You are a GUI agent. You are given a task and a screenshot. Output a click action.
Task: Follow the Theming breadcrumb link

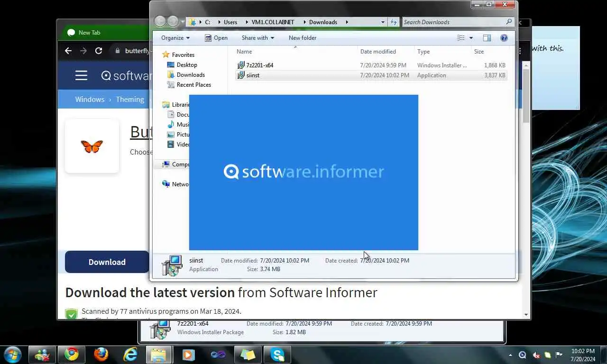coord(130,100)
